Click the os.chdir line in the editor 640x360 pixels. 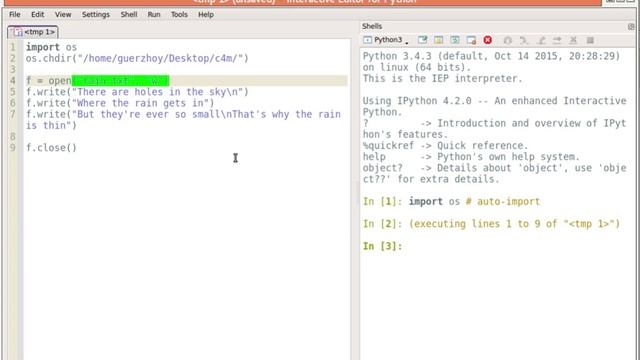[137, 58]
